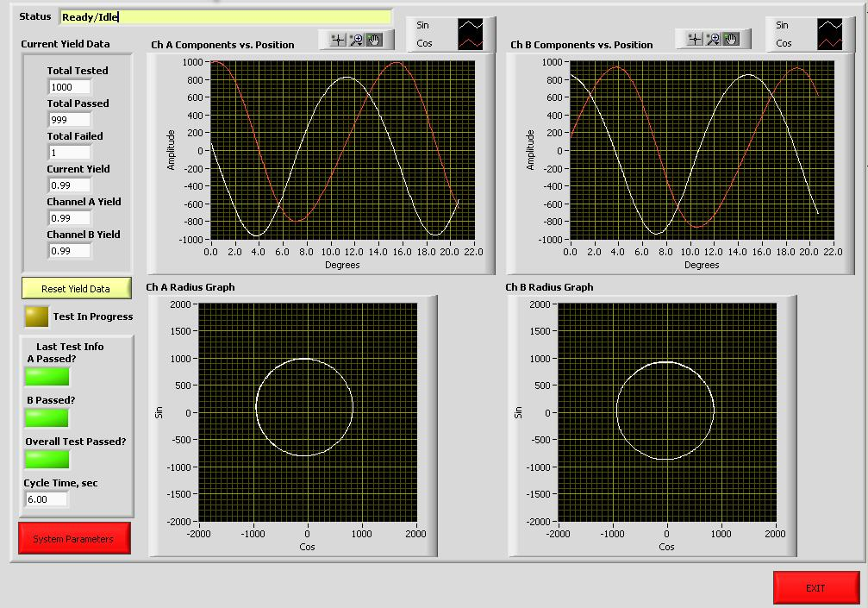Click the B Passed? green indicator
The height and width of the screenshot is (608, 868).
coord(47,418)
